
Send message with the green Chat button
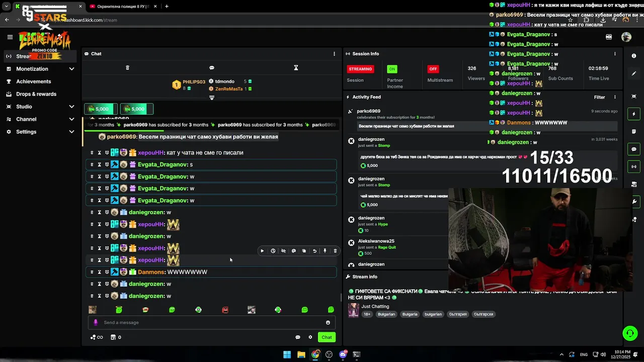(x=327, y=337)
